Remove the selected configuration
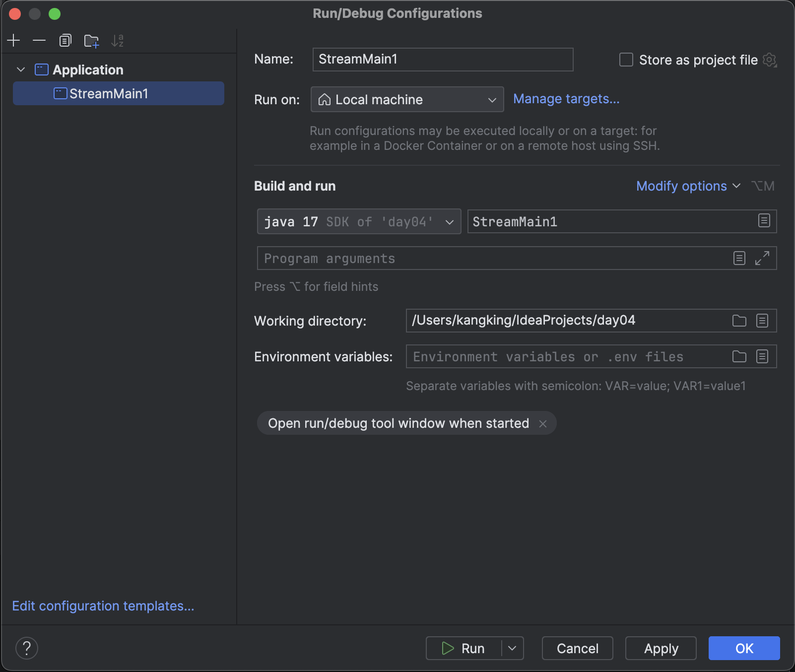 (39, 40)
